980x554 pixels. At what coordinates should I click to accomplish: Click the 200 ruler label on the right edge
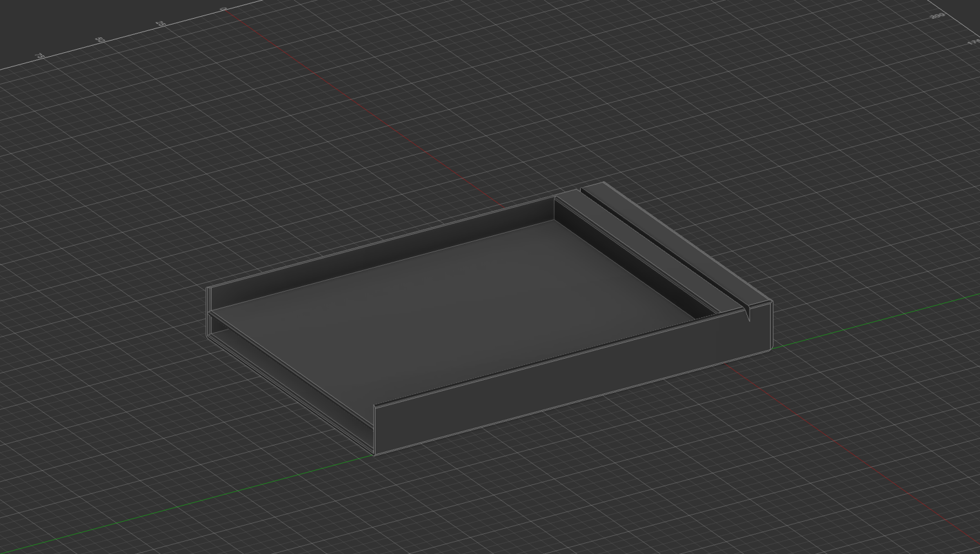pyautogui.click(x=937, y=16)
